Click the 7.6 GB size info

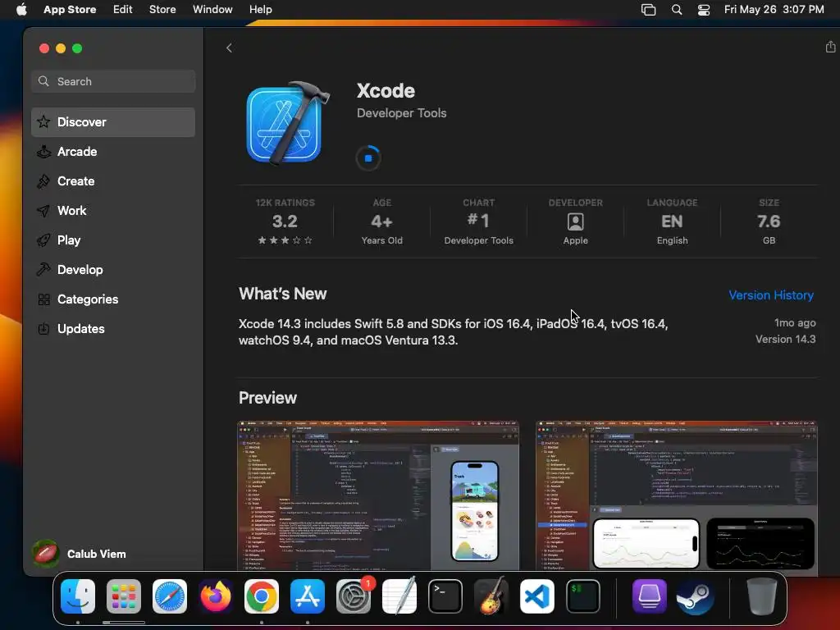tap(769, 221)
